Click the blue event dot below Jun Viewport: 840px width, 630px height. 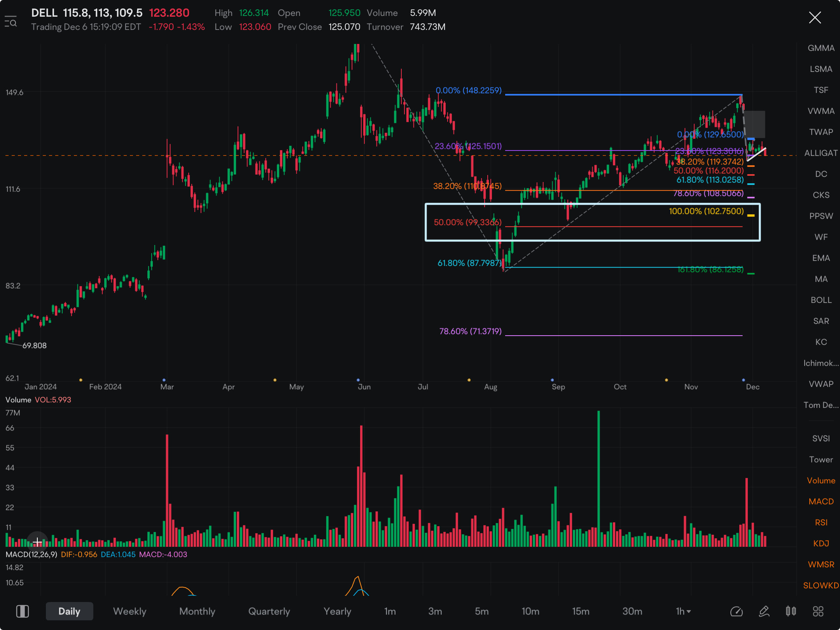point(358,380)
